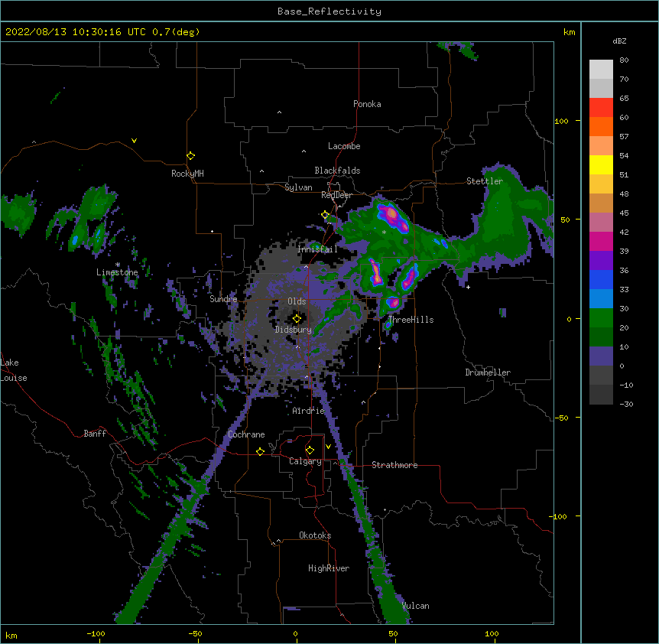Click the Base_Reflectivity title text
Screen dimensions: 659x644
[329, 11]
